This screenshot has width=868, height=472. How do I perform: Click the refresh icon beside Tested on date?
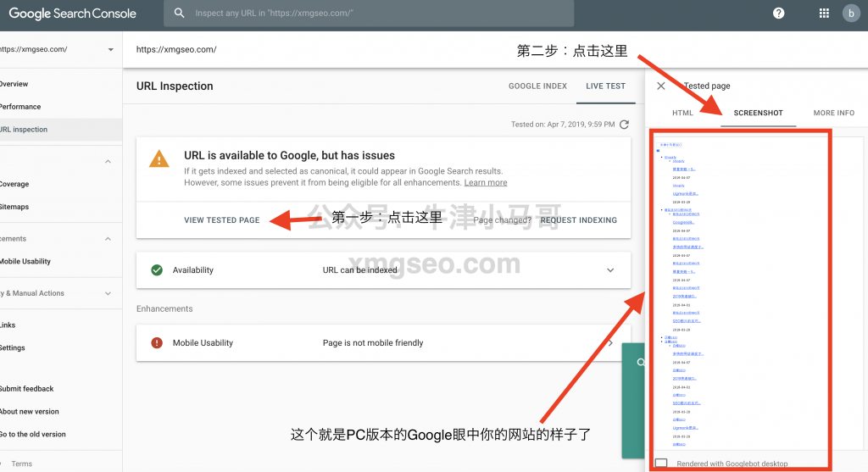(625, 125)
